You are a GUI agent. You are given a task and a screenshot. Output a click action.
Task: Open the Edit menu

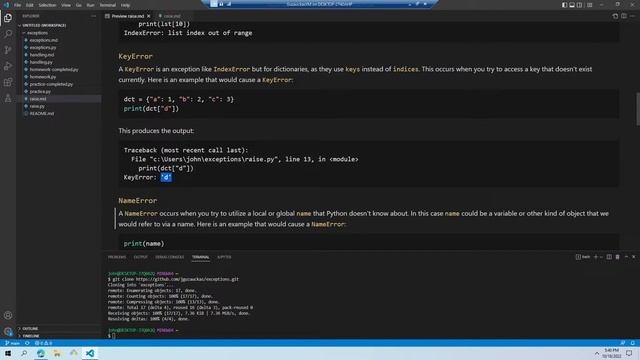pyautogui.click(x=30, y=5)
